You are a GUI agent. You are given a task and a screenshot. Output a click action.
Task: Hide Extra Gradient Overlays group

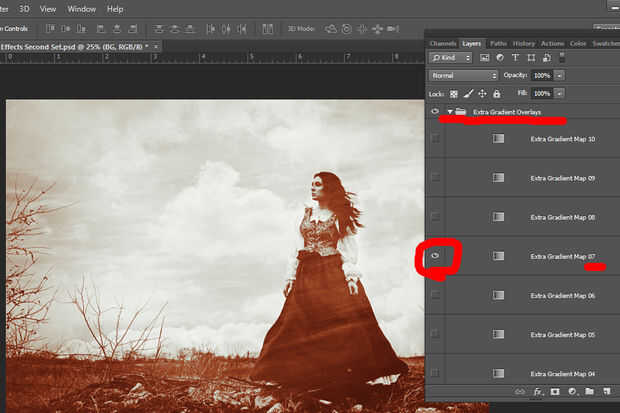435,112
